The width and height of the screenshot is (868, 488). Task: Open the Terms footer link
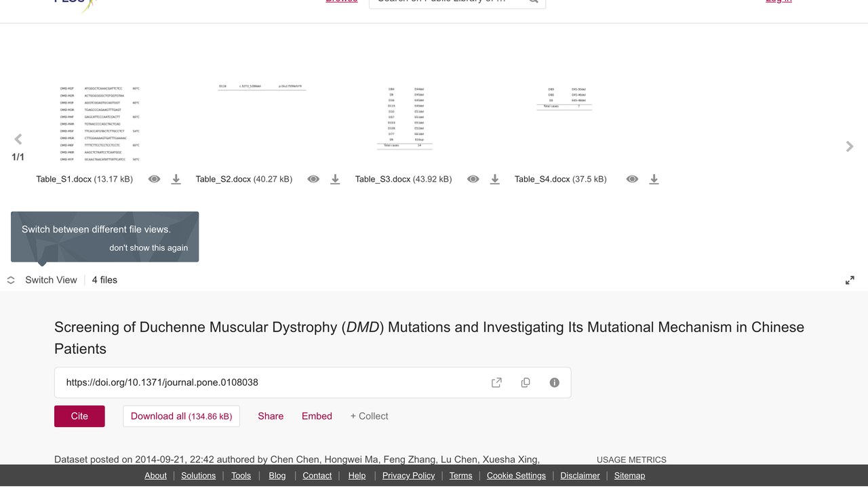click(x=460, y=476)
